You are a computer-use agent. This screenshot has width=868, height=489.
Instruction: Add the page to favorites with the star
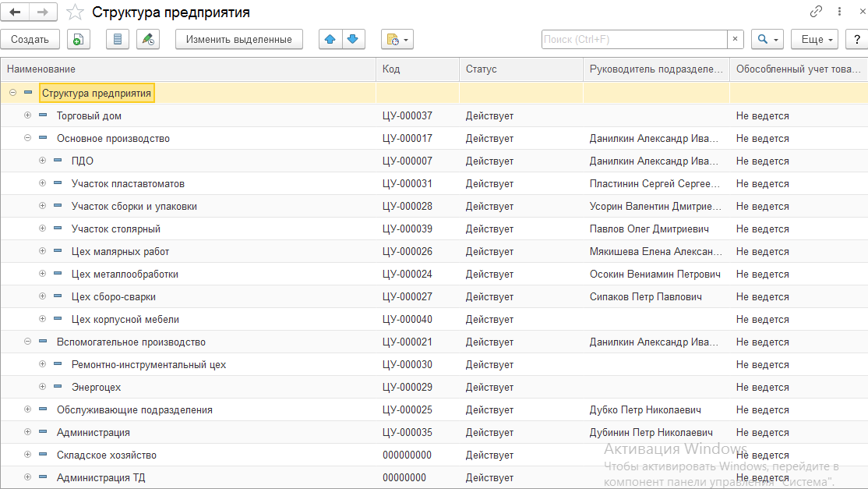75,12
